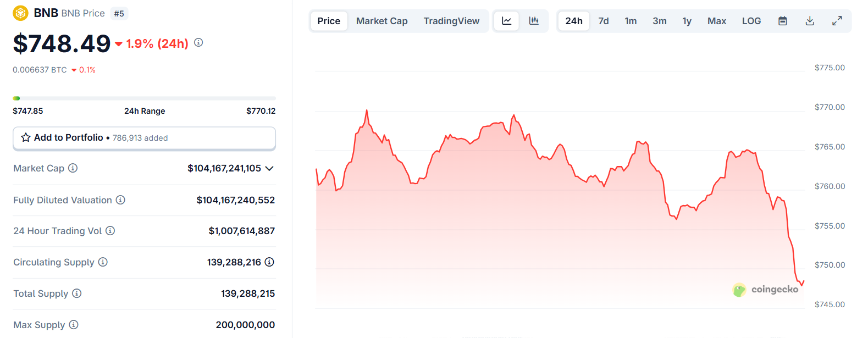Screen dimensions: 868x338
Task: Click the 0.006637 BTC value
Action: (40, 70)
